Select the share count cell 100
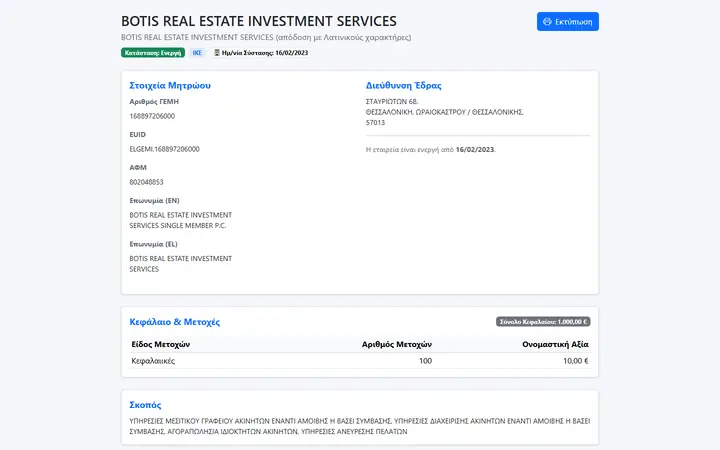Screen dimensions: 720x450 pyautogui.click(x=425, y=361)
